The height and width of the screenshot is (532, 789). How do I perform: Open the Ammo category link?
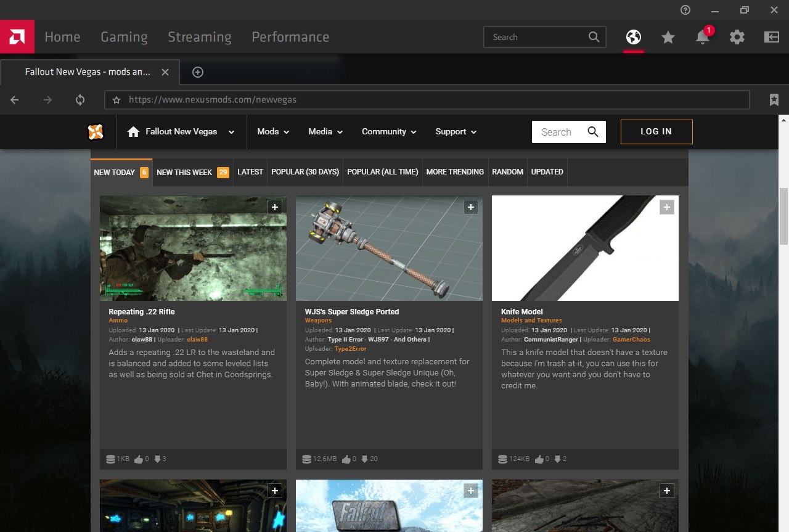[118, 321]
